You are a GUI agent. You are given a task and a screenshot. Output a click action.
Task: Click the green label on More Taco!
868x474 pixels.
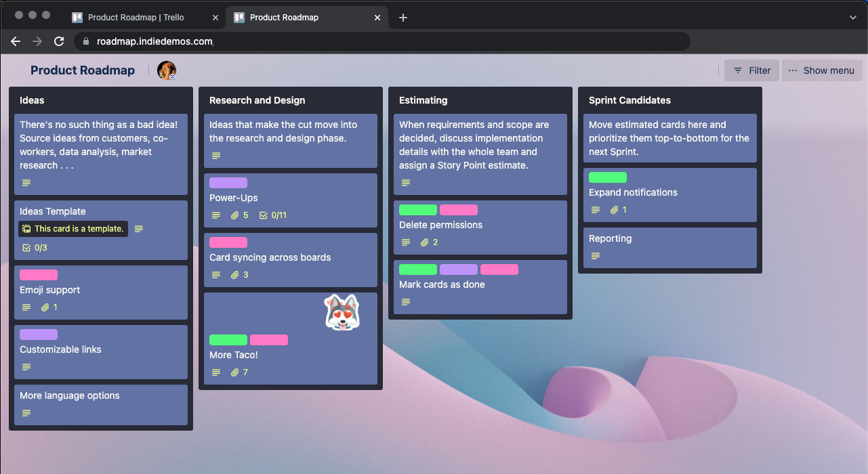pos(228,340)
